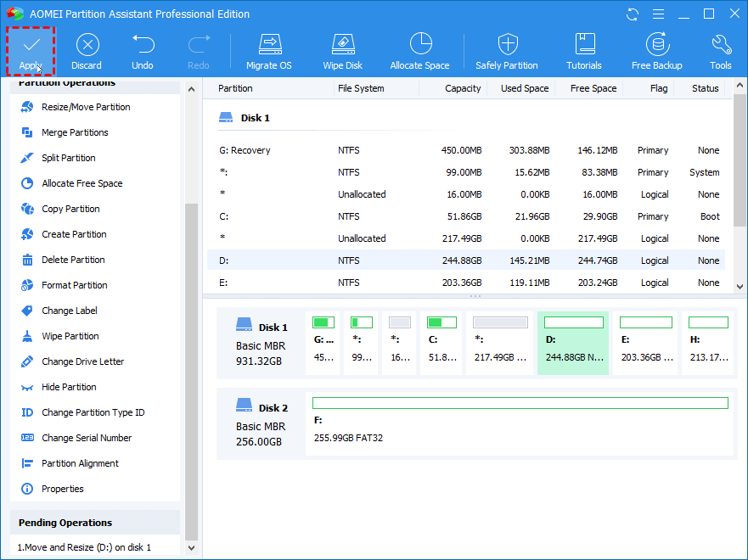
Task: Launch the Wipe Disk tool
Action: (343, 52)
